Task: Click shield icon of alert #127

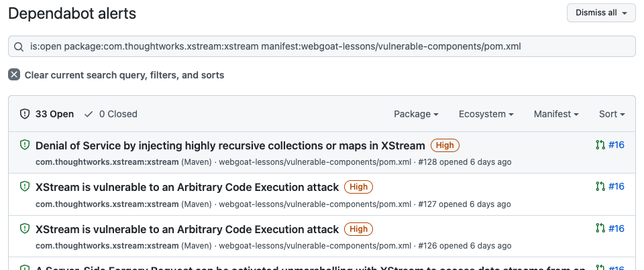Action: tap(25, 187)
